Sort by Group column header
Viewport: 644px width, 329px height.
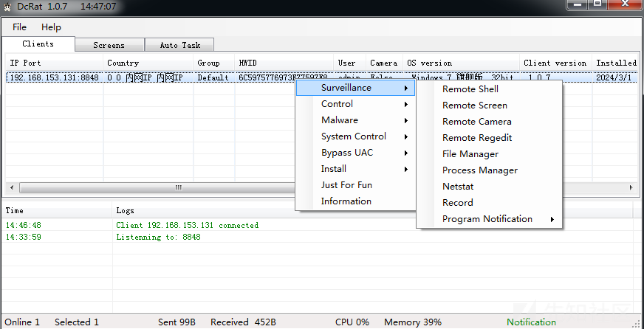tap(214, 63)
